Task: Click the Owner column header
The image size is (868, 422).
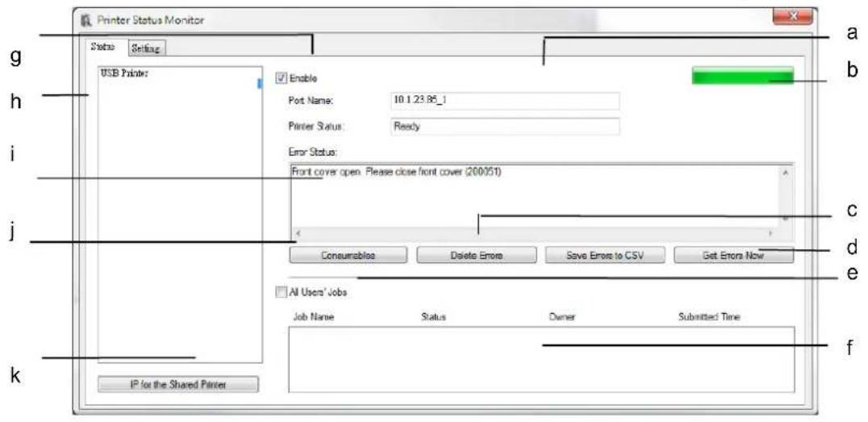Action: pos(562,317)
